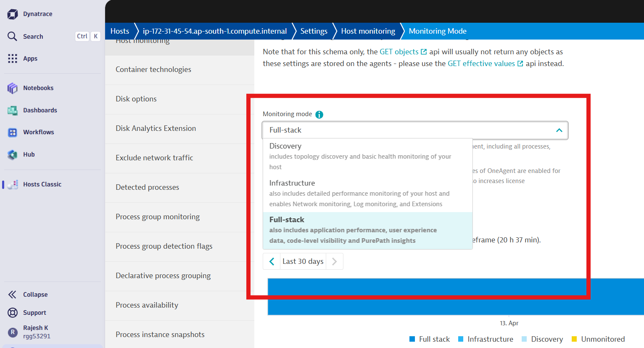Screen dimensions: 644x348
Task: Open Support lifebuoy icon
Action: (13, 313)
